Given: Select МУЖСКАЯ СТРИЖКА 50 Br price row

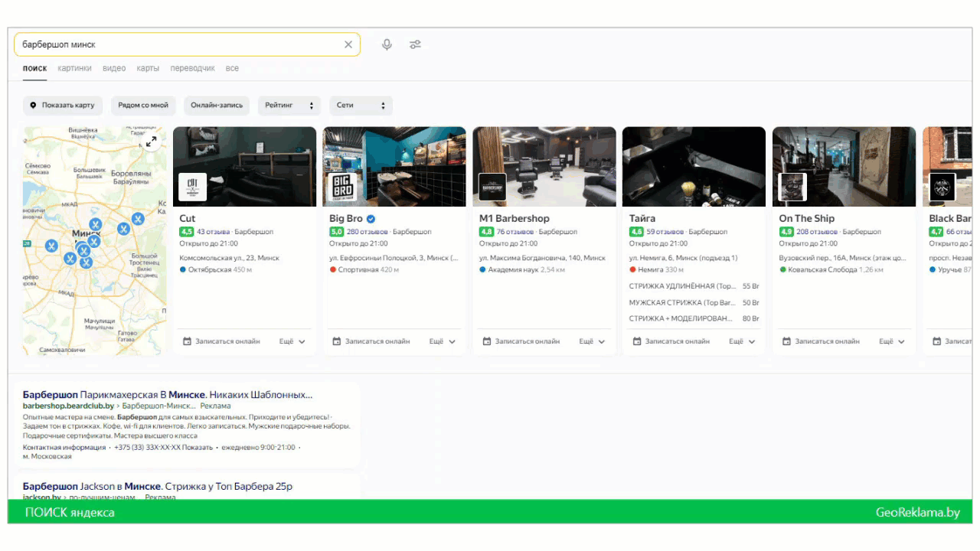Looking at the screenshot, I should [694, 302].
